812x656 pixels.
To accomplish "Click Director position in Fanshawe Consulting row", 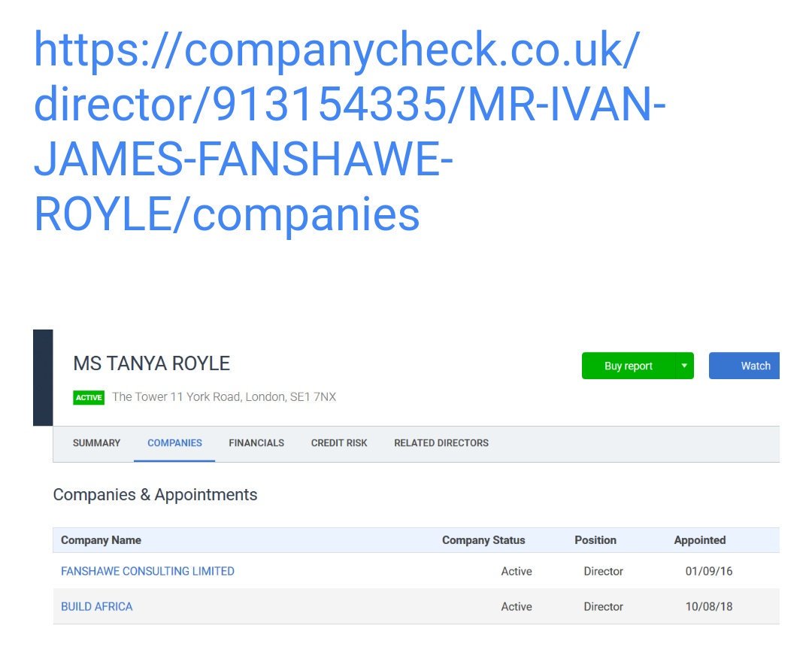I will [x=603, y=571].
